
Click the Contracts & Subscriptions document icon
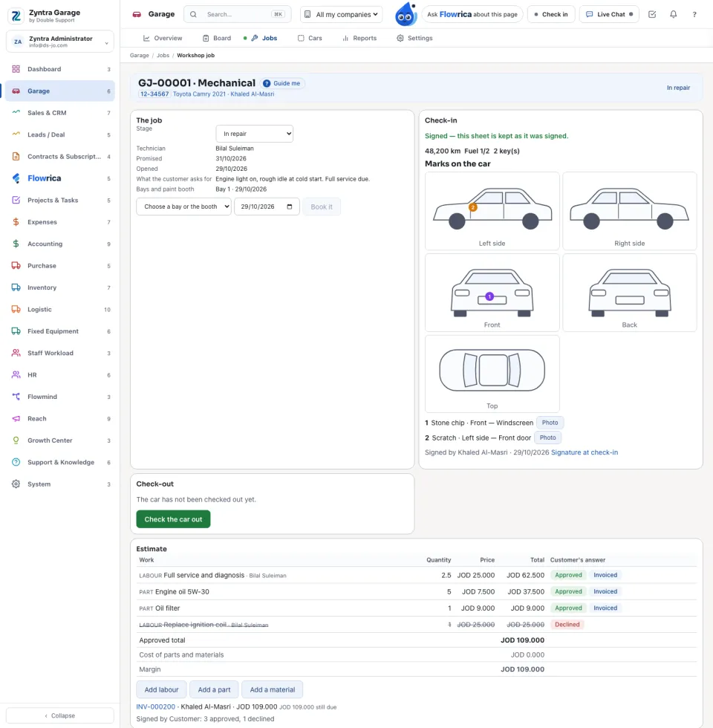[x=16, y=157]
